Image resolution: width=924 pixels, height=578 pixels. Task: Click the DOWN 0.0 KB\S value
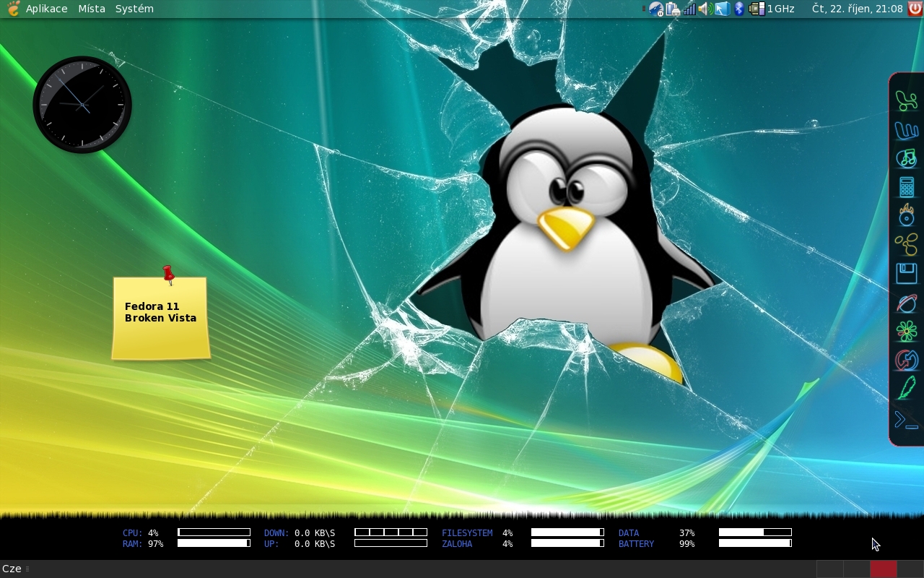point(315,533)
